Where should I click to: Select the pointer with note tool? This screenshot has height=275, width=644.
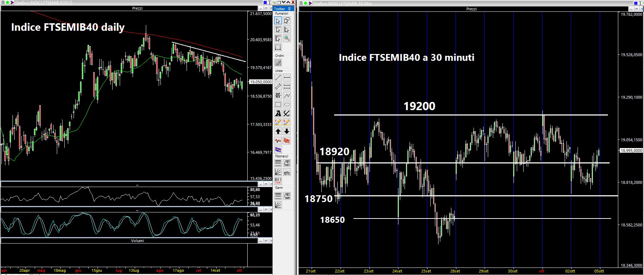(287, 21)
